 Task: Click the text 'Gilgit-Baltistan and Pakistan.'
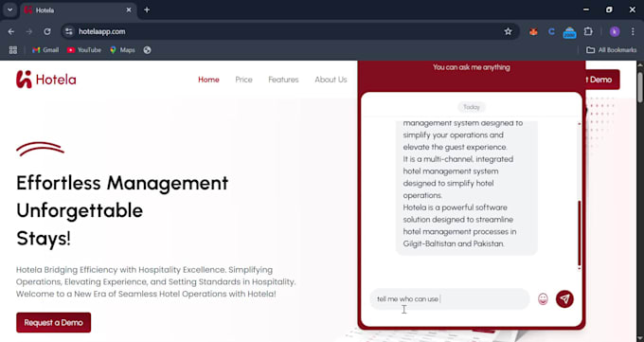(454, 243)
